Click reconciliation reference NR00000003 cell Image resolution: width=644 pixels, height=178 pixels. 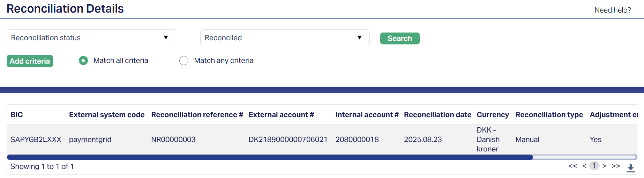(173, 140)
